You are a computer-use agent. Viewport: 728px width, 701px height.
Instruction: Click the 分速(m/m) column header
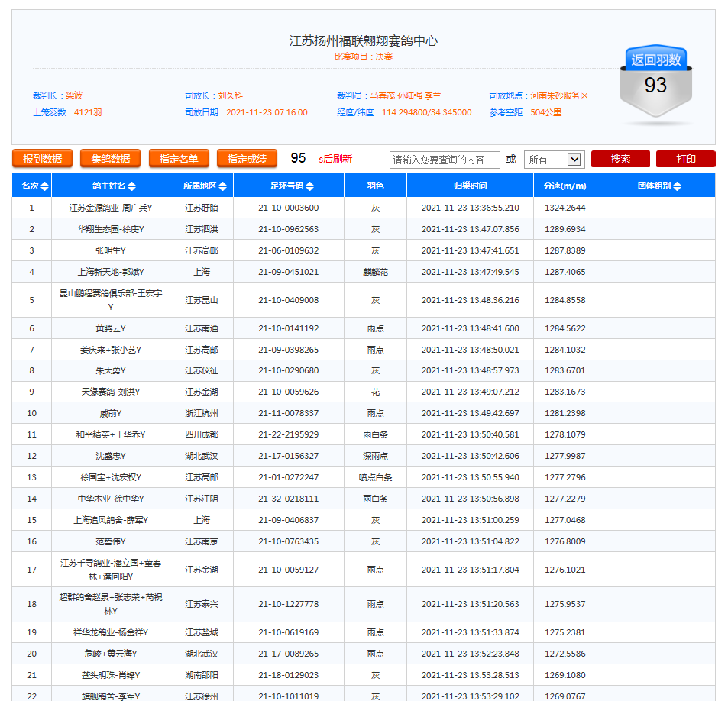pyautogui.click(x=565, y=186)
